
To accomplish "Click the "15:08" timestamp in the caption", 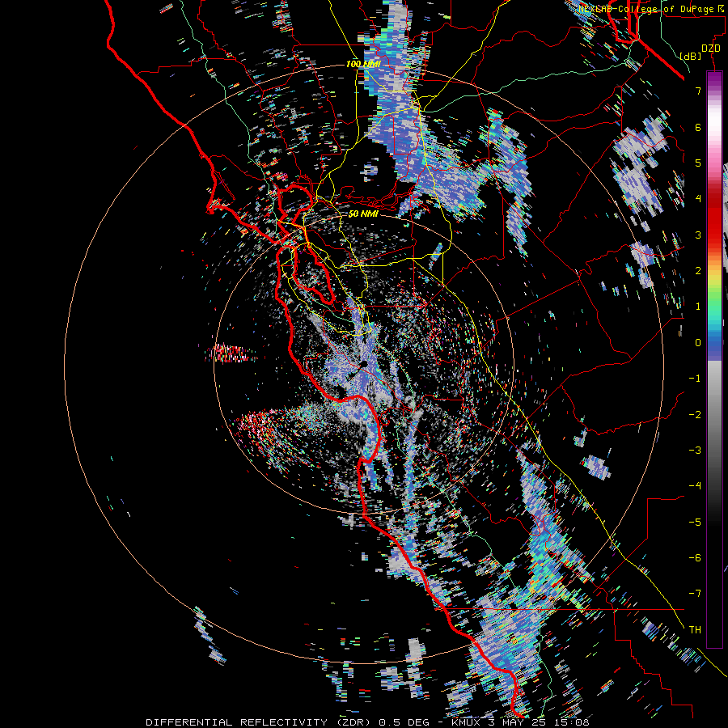I will 573,722.
